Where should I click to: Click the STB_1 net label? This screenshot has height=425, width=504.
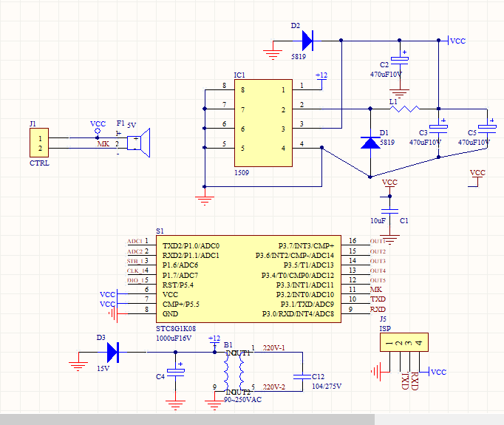pos(135,261)
